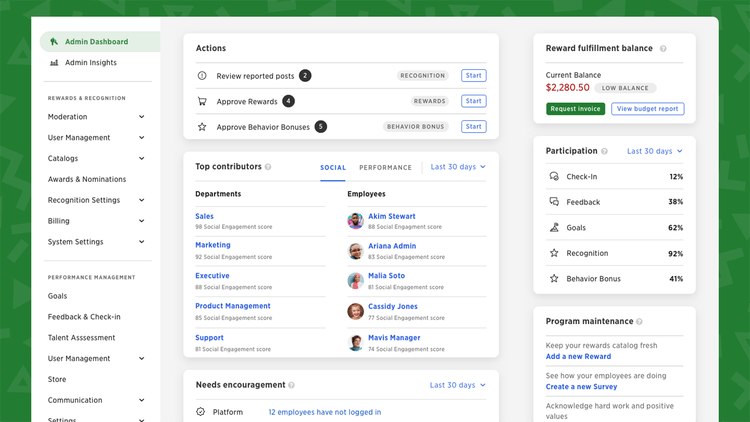Expand Communication chevron
Image resolution: width=750 pixels, height=422 pixels.
click(x=142, y=400)
